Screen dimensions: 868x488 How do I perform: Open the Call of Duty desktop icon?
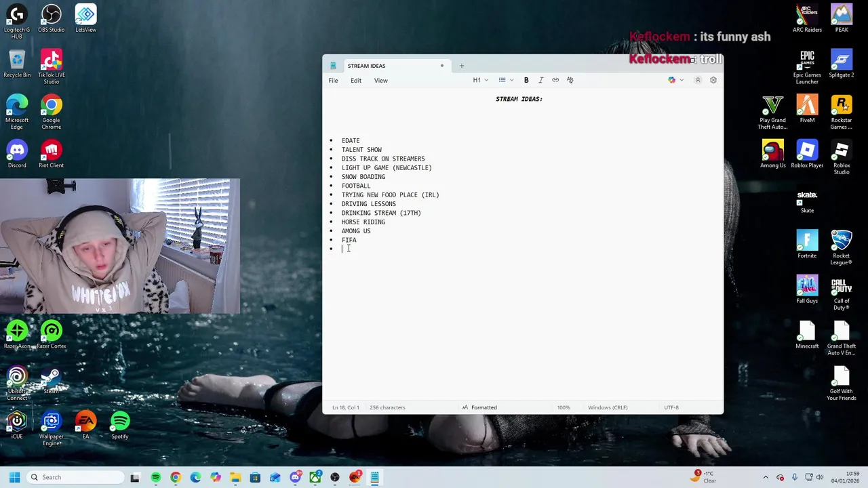[842, 293]
